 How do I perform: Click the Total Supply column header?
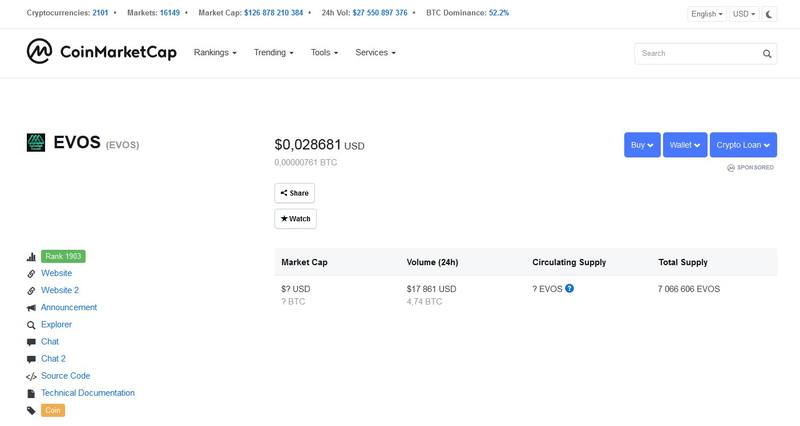click(683, 262)
